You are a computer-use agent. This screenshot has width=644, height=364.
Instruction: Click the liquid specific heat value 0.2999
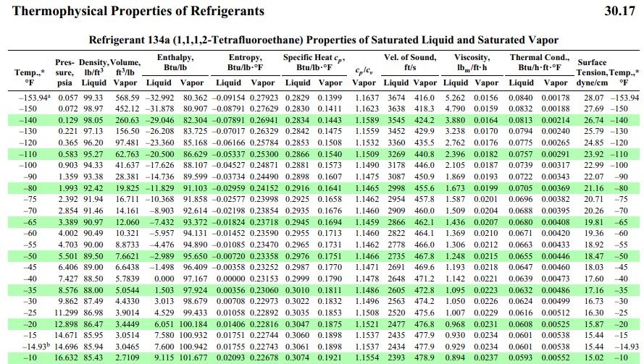coord(297,279)
